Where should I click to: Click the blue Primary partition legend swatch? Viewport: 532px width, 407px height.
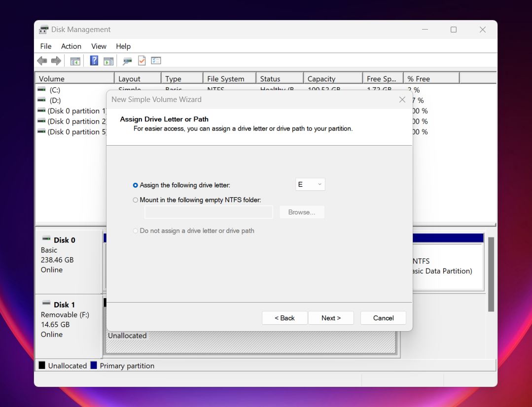tap(94, 365)
